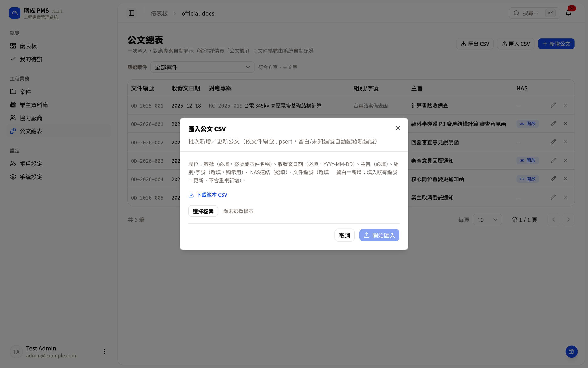Click the 瑞成 PMS logo icon

[x=14, y=13]
